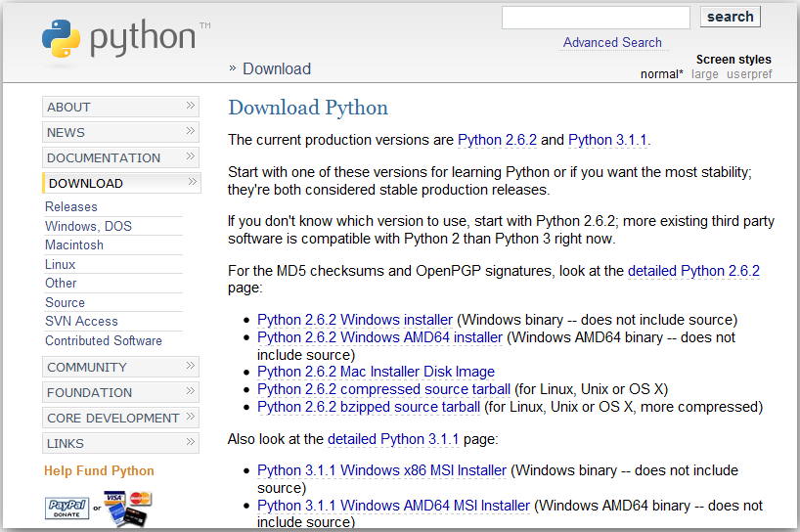Download Python 2.6.2 Mac Installer Disk Image
800x532 pixels.
tap(376, 372)
